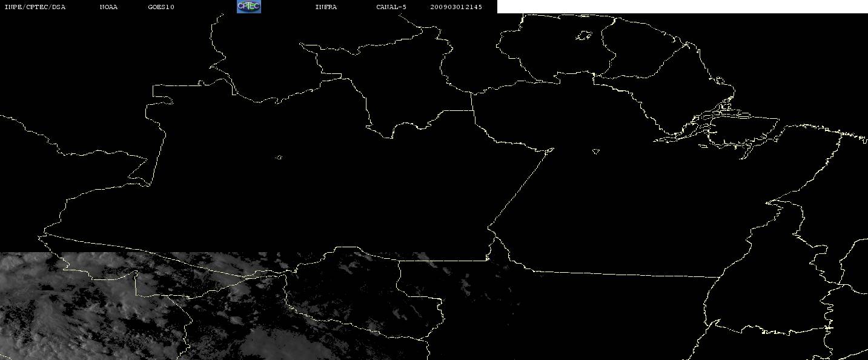Click the GOES10 satellite label
The width and height of the screenshot is (868, 360).
pos(161,7)
